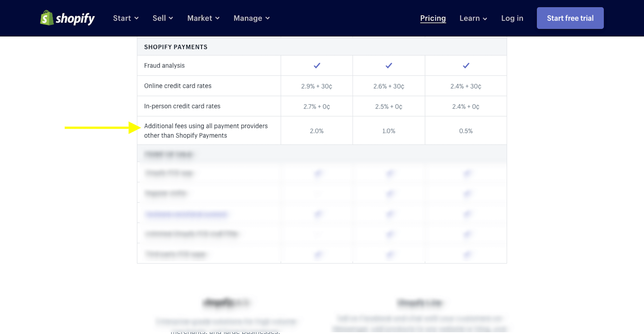Select the Additional fees using all payment providers text
The image size is (644, 334).
(x=206, y=131)
